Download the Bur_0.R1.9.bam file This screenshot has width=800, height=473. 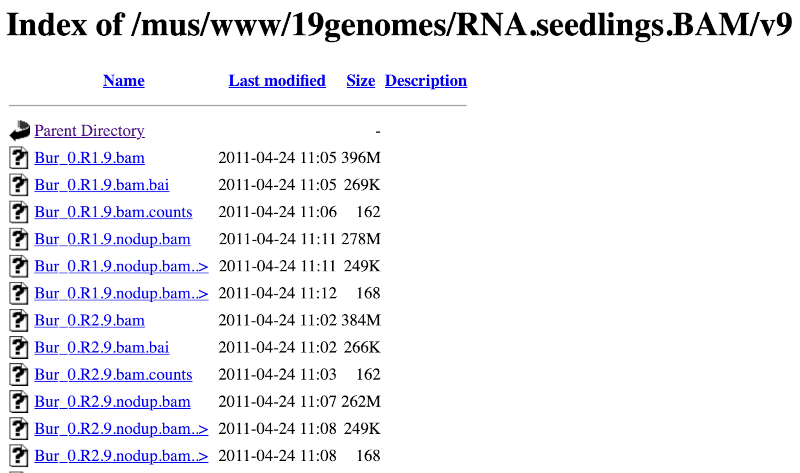click(89, 158)
